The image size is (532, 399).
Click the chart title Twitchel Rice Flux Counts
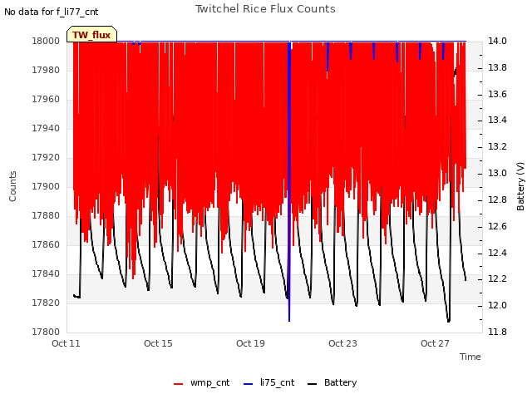265,9
